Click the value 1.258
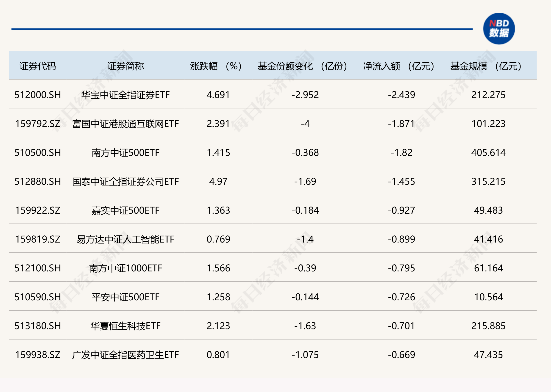Viewport: 551px width, 392px height. pos(218,297)
